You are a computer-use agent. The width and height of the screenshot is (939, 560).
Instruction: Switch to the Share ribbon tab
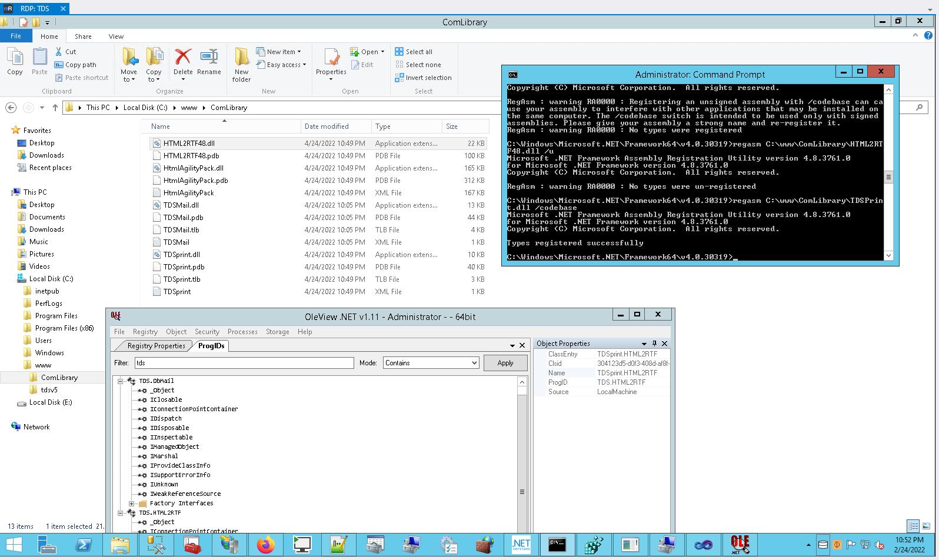(83, 36)
